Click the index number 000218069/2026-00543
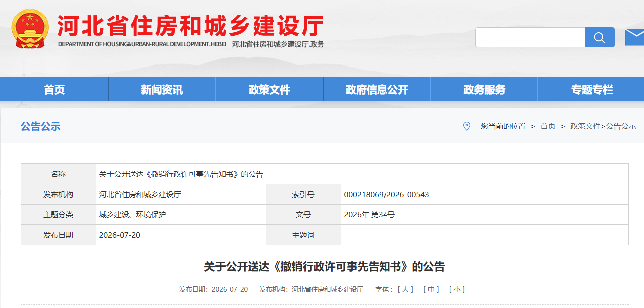Screen dimensions: 644x308 click(x=386, y=194)
